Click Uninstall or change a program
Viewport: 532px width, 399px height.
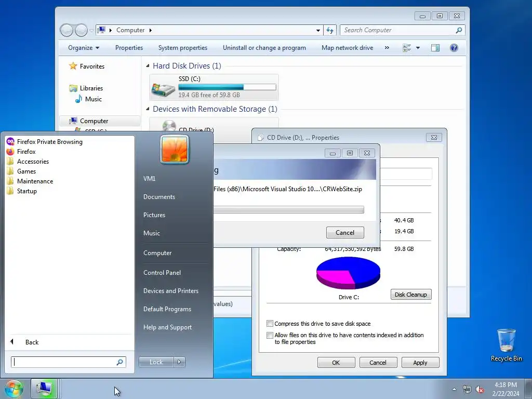[264, 48]
